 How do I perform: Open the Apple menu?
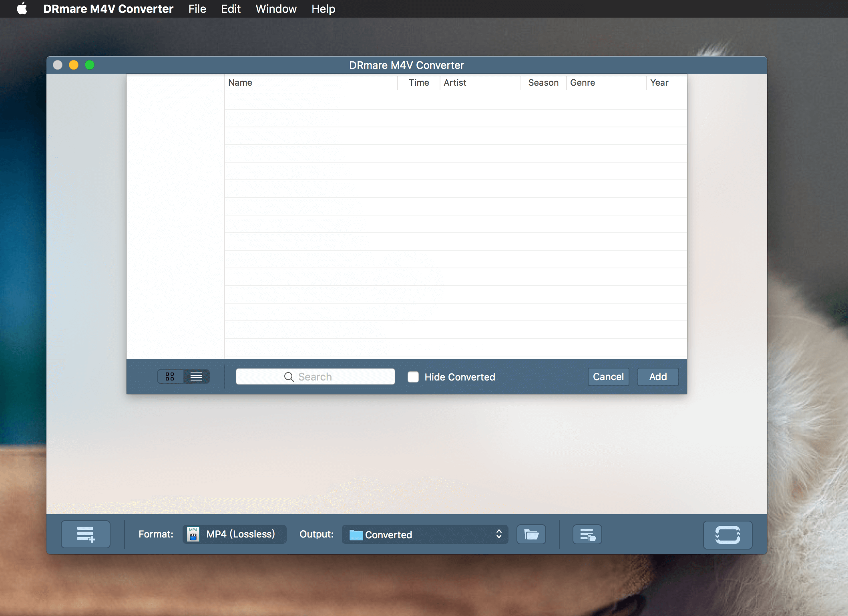(22, 8)
